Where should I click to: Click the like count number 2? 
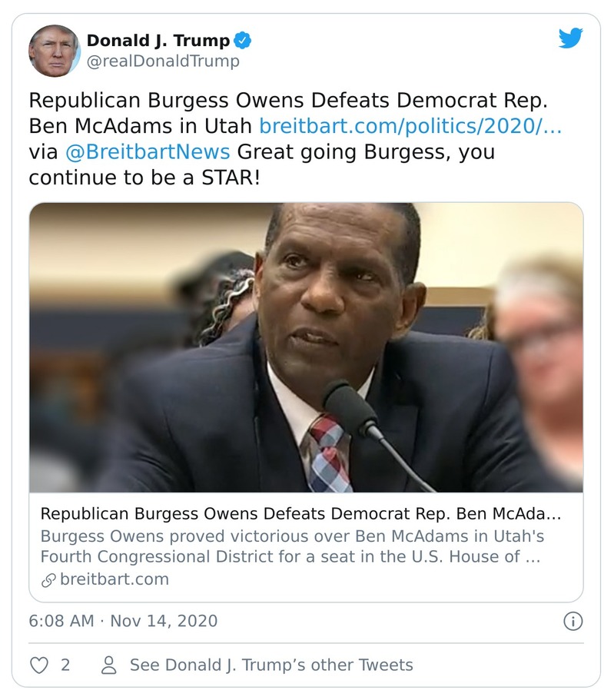point(65,665)
